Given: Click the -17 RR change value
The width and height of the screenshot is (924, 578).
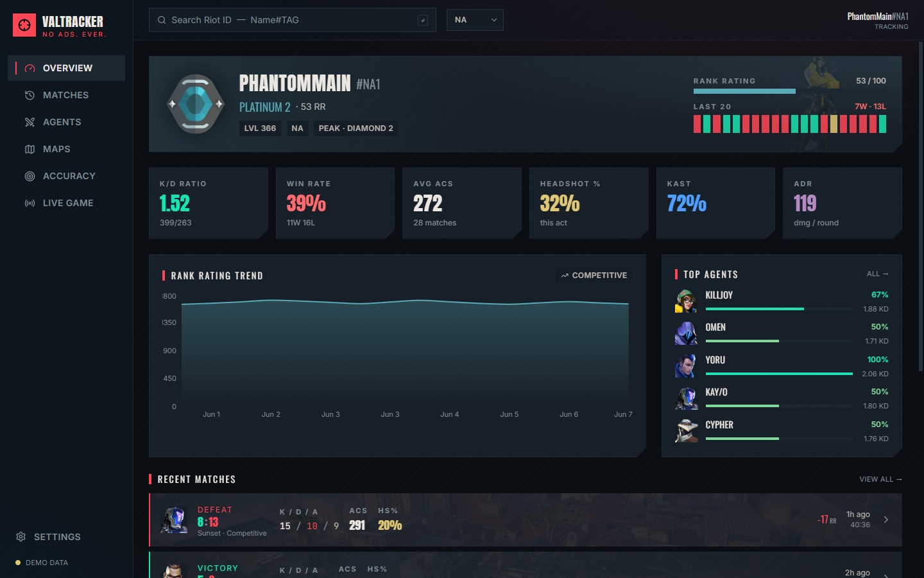Looking at the screenshot, I should tap(827, 520).
